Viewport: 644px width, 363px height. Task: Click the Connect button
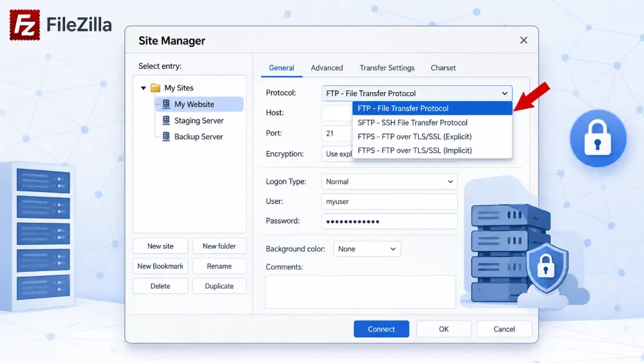coord(381,329)
